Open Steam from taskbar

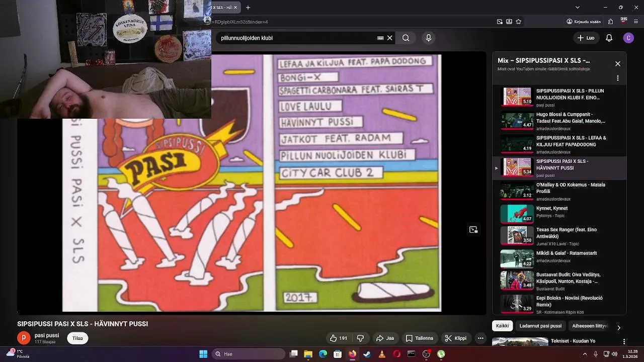367,354
